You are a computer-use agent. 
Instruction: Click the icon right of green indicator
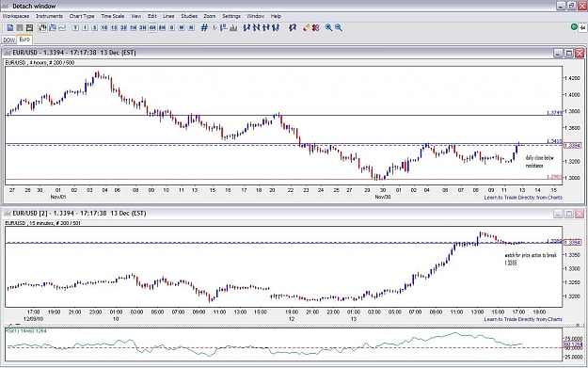582,27
